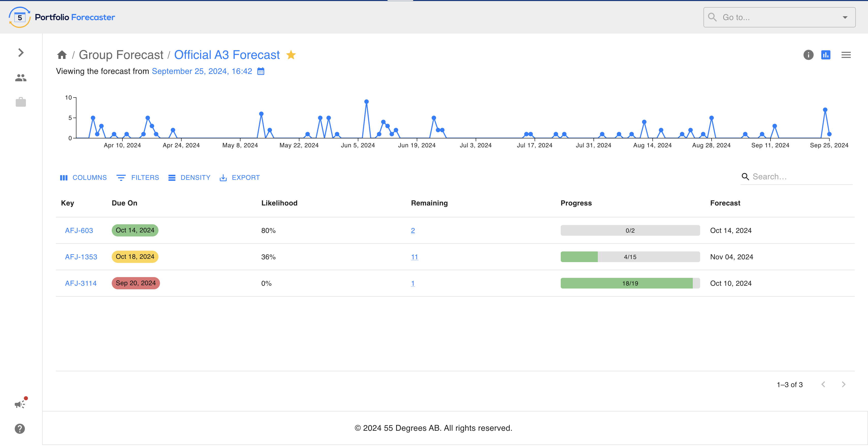868x446 pixels.
Task: Open the DENSITY menu
Action: click(189, 178)
